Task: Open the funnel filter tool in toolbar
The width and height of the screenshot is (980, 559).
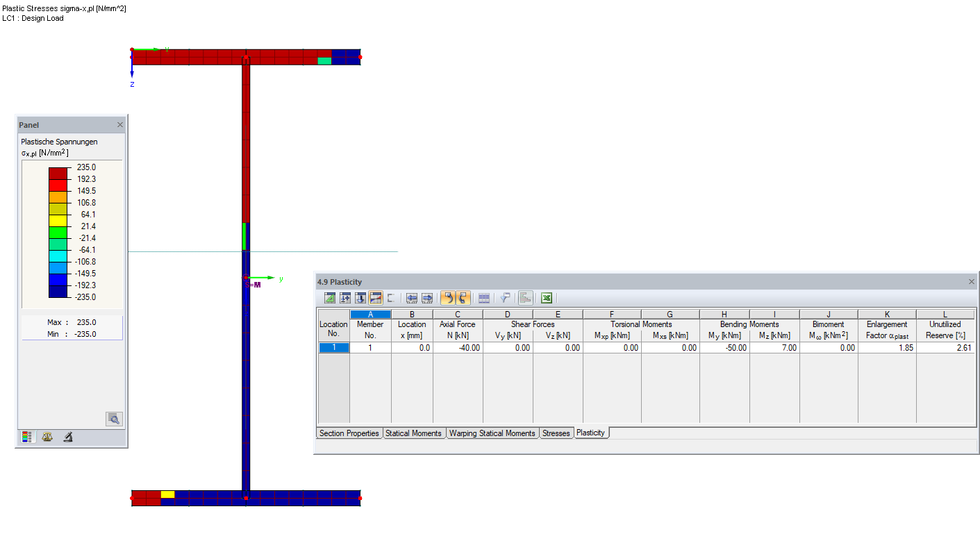Action: pos(505,298)
